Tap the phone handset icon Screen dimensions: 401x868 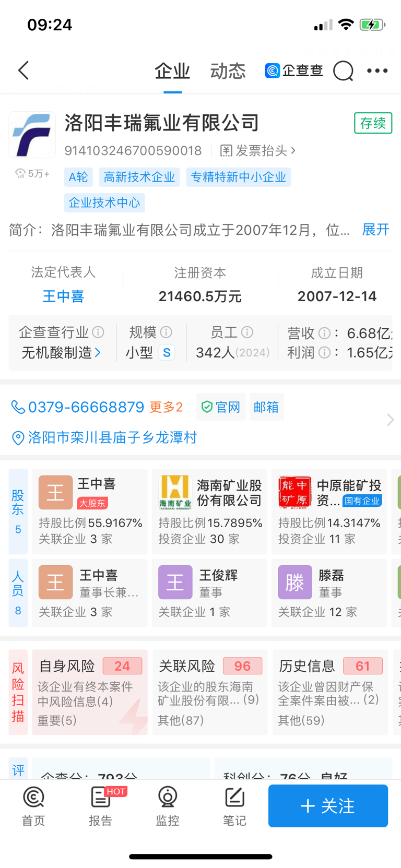point(18,407)
